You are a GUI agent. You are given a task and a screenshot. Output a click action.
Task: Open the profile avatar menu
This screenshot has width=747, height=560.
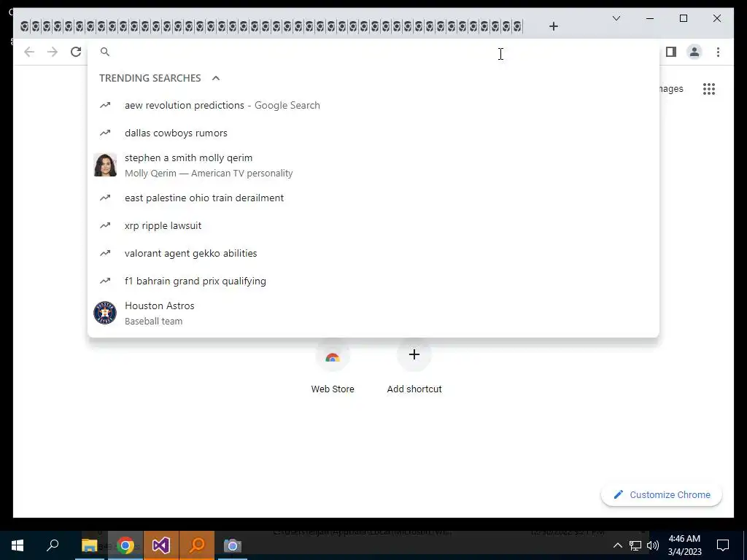pyautogui.click(x=694, y=52)
